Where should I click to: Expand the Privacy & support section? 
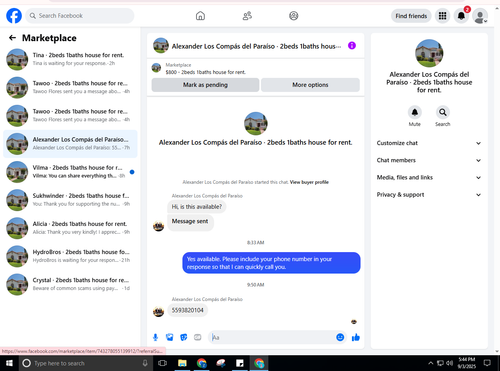(x=429, y=195)
